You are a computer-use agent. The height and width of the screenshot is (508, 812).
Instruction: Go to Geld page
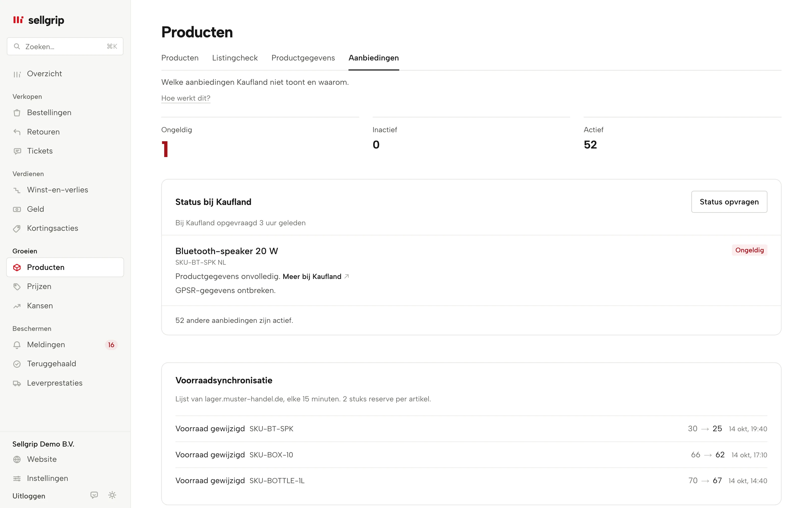(65, 209)
